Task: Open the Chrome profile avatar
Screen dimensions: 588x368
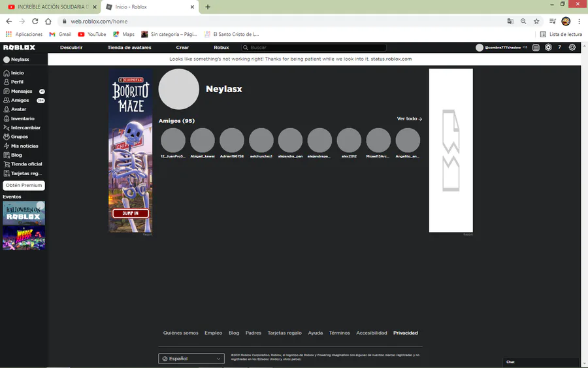Action: click(566, 22)
